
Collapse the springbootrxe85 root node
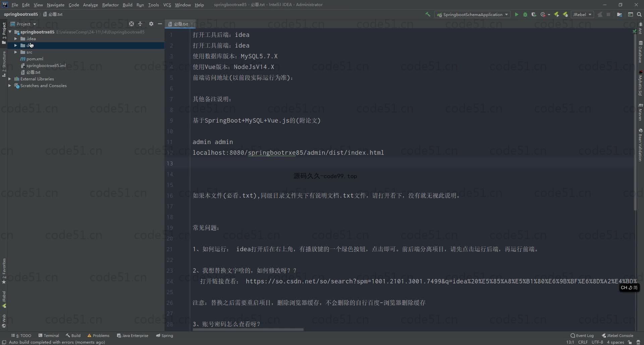click(10, 32)
